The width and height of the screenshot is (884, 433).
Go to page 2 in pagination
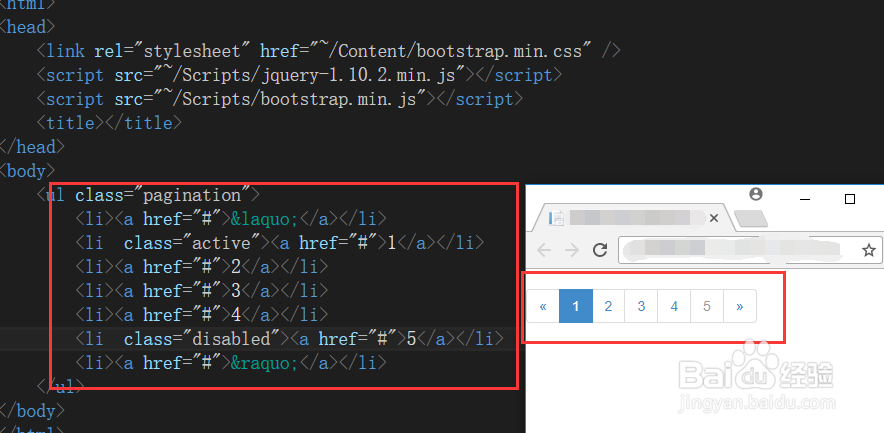608,307
